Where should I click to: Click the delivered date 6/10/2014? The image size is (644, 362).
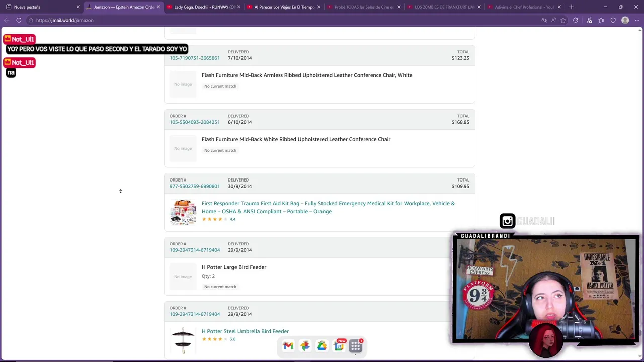(239, 122)
